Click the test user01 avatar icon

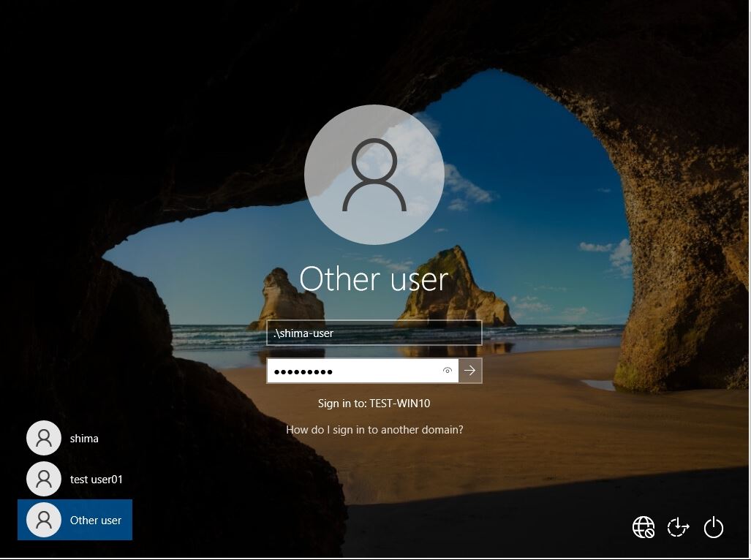pos(44,479)
